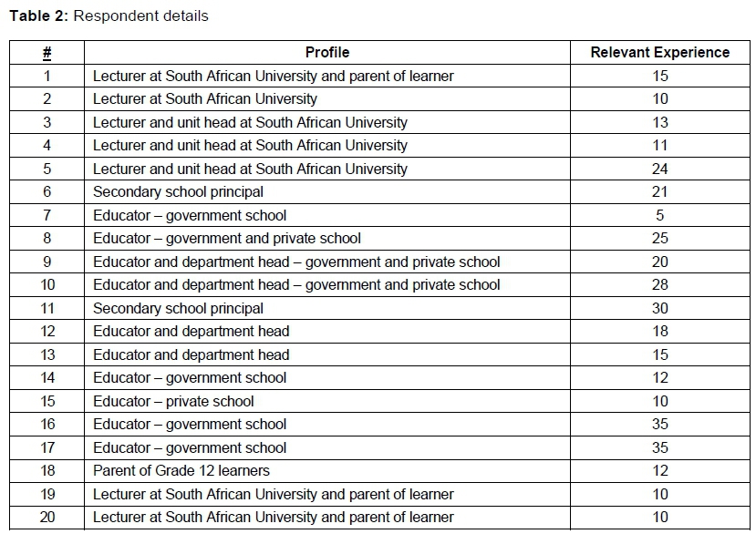Select "Secondary school principal" in row 11
Screen dimensions: 756x534
(178, 308)
